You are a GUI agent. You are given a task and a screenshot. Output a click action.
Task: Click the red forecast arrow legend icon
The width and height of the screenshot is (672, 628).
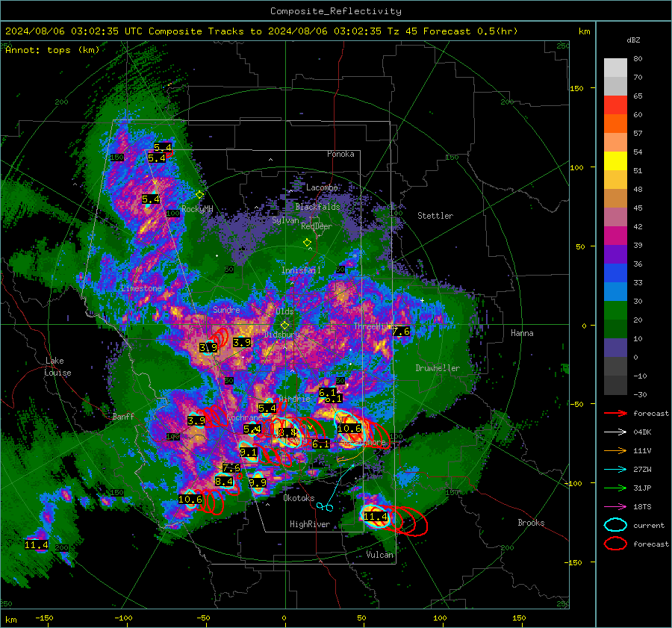615,413
